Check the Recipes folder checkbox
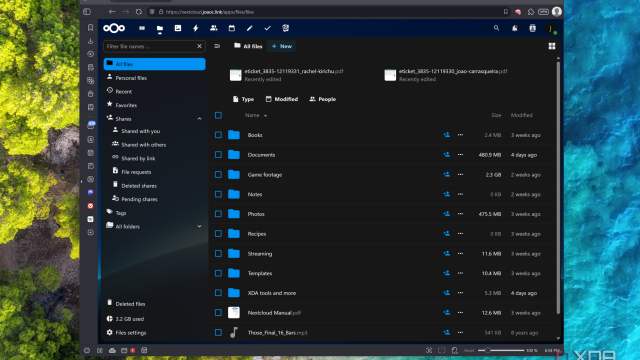 218,233
